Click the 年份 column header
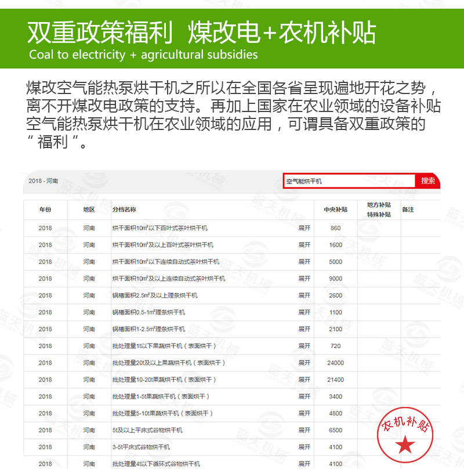 [x=45, y=209]
